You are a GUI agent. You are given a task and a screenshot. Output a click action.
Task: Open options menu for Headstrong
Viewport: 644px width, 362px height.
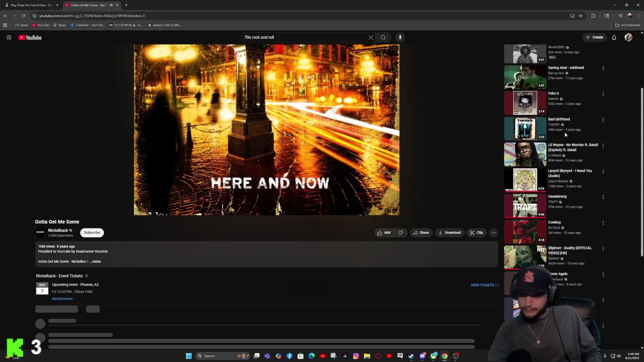pyautogui.click(x=603, y=197)
